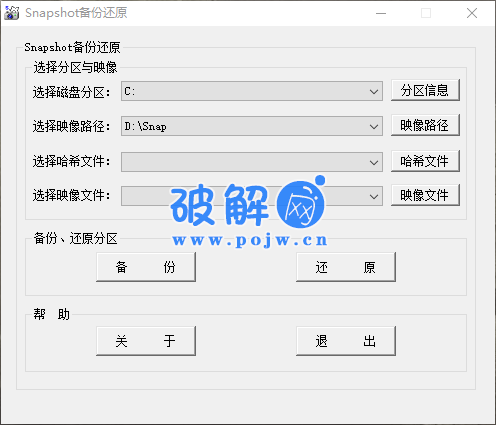This screenshot has height=425, width=496.
Task: Click the 选择磁盘分区 label
Action: pos(71,92)
